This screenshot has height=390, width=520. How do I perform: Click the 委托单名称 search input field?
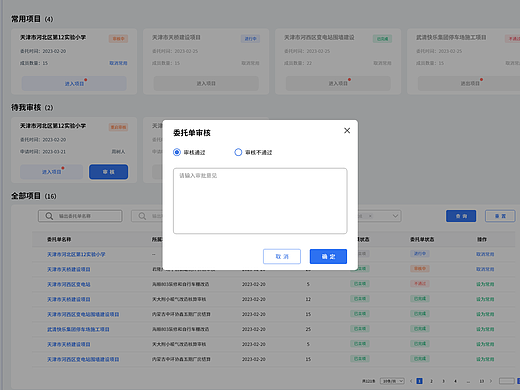pyautogui.click(x=80, y=216)
